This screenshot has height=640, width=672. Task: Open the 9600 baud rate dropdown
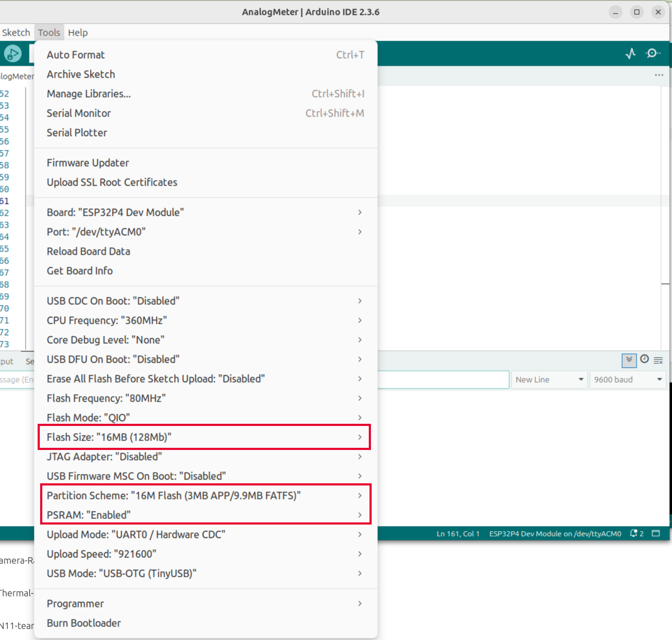coord(628,380)
